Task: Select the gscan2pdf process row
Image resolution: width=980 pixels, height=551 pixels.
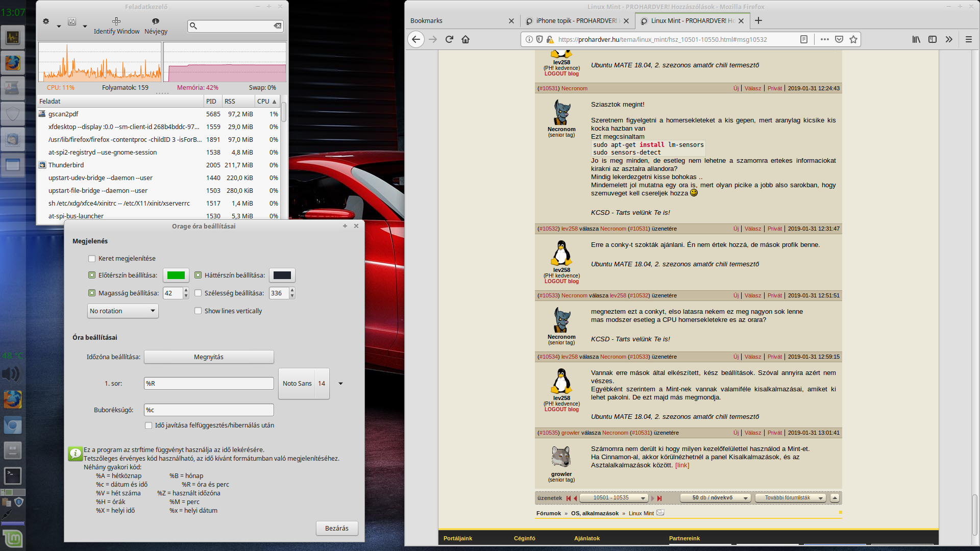Action: [x=159, y=114]
